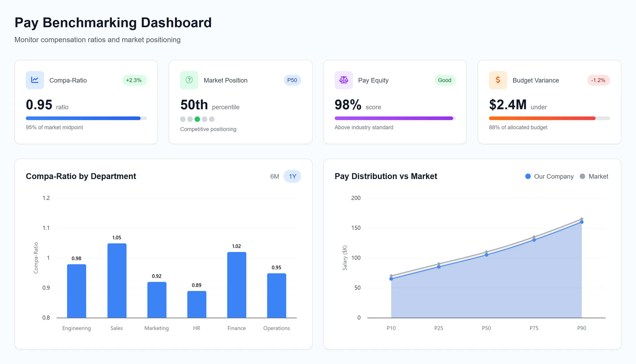
Task: Click the Market Position question mark icon
Action: coord(189,80)
